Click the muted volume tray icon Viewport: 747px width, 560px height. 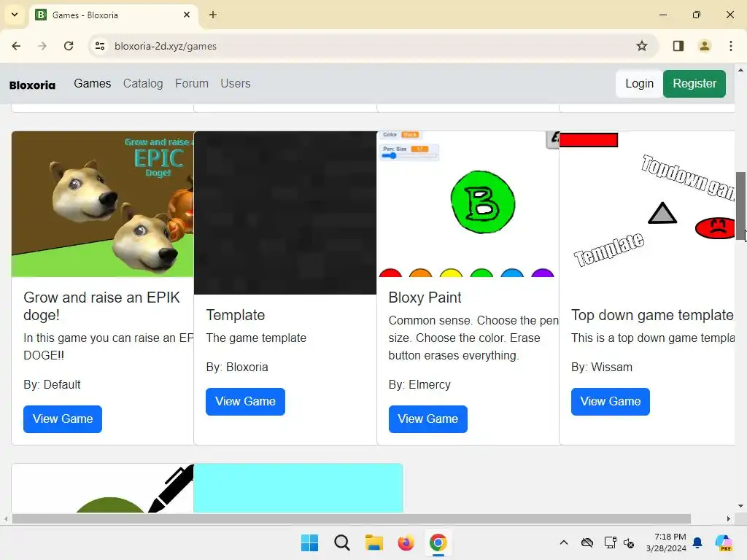[629, 542]
